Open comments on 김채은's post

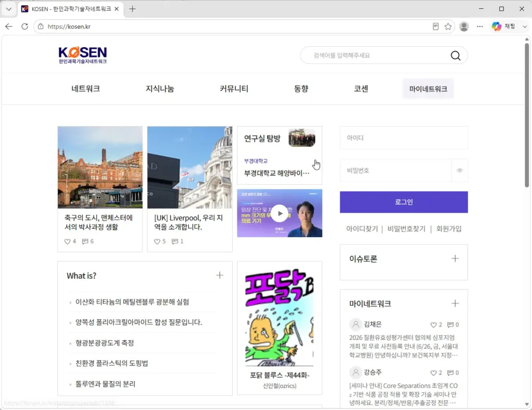450,325
